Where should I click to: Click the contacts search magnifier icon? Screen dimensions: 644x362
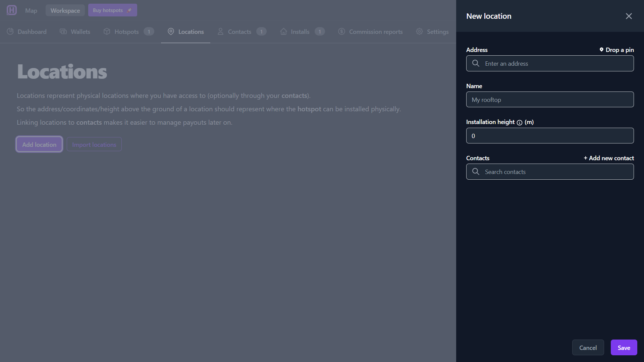[x=476, y=172]
